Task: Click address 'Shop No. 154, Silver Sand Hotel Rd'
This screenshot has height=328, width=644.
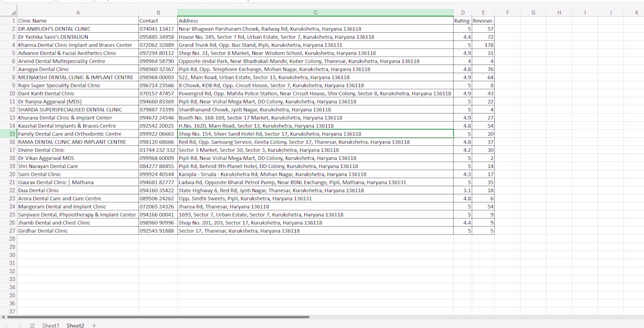Action: [x=316, y=134]
